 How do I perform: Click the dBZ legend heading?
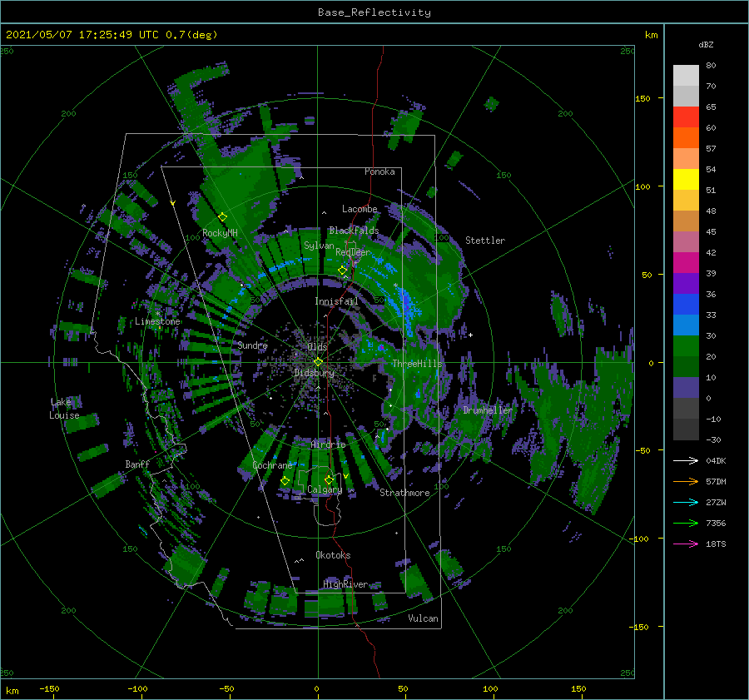coord(706,45)
